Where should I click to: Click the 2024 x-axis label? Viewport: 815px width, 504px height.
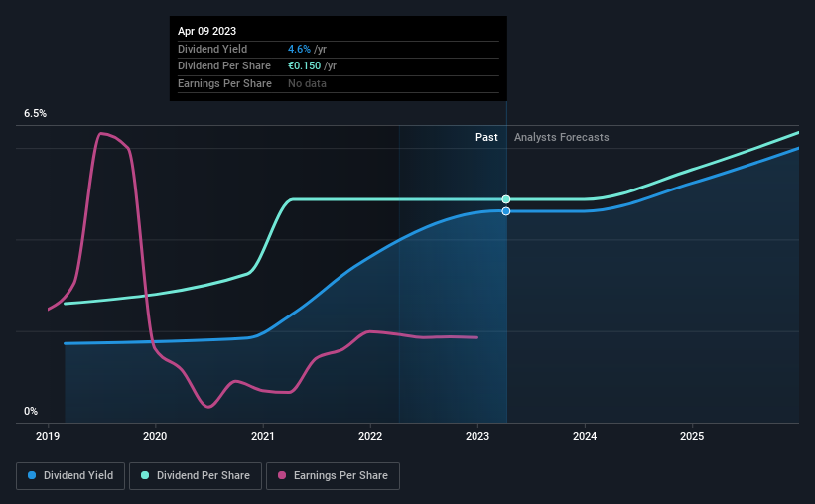point(585,436)
